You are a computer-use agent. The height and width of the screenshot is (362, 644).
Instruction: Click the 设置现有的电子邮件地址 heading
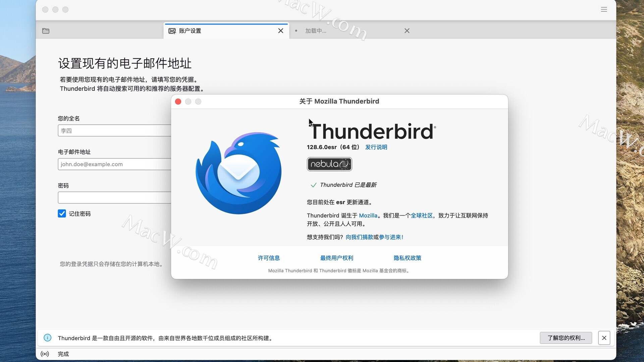tap(125, 63)
